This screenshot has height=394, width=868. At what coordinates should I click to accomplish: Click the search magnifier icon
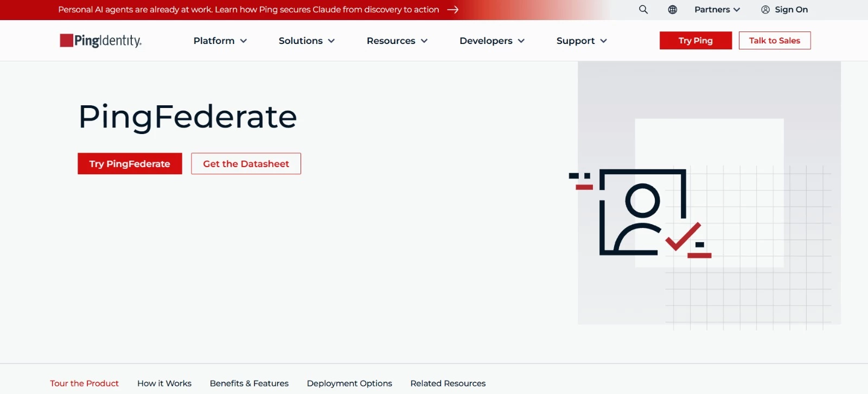(643, 9)
